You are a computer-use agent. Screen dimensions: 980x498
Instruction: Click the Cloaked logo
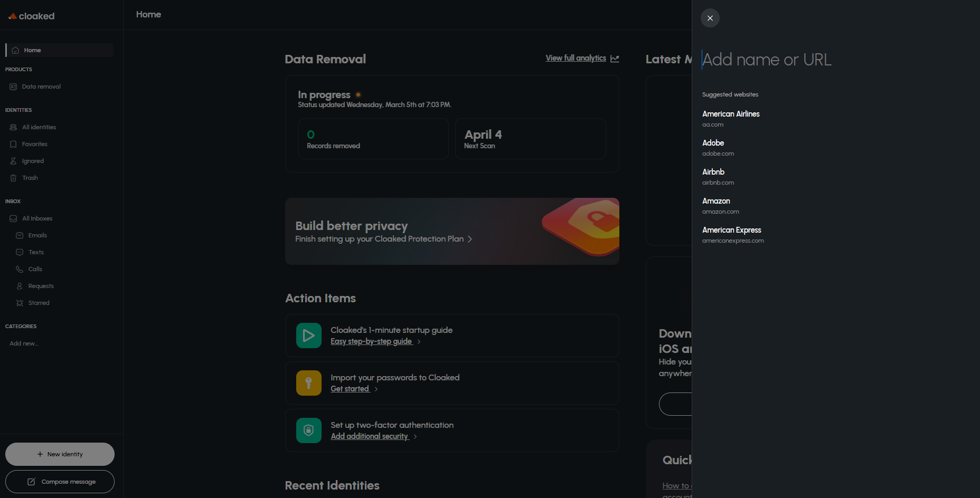tap(32, 16)
